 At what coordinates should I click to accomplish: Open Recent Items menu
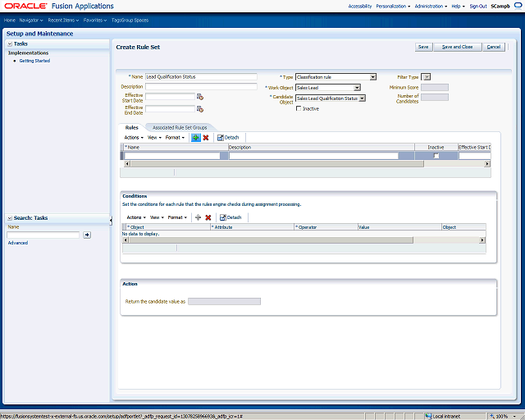coord(63,20)
